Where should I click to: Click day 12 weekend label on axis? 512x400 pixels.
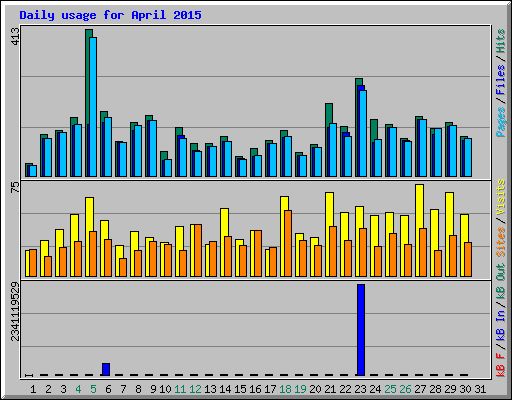195,389
